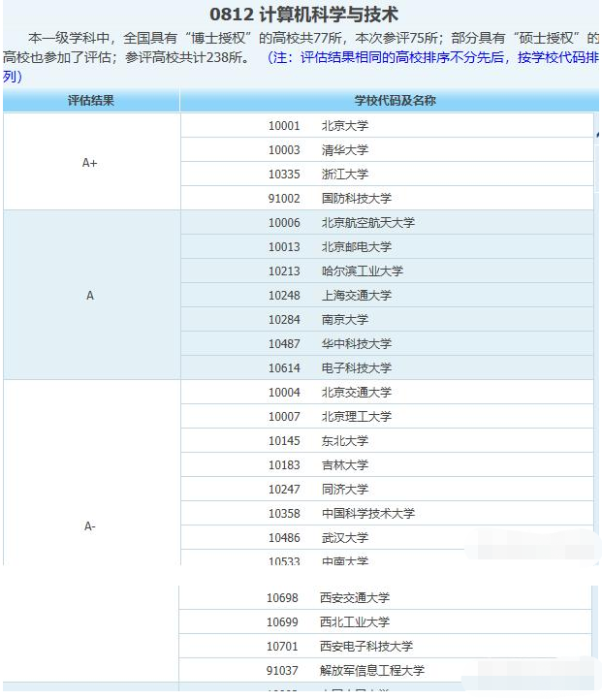This screenshot has height=700, width=602.
Task: Select the page title 0812 计算机科学与技术
Action: click(303, 15)
